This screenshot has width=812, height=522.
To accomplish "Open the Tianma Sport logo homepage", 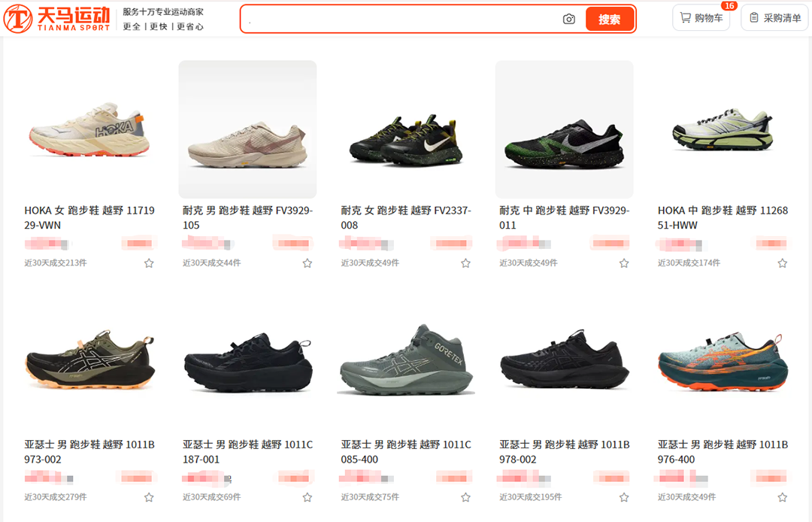I will (57, 19).
